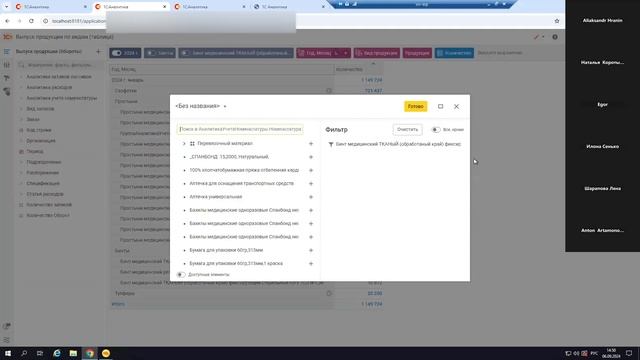This screenshot has height=360, width=640.
Task: Toggle the 'Доступные элементы' switch
Action: coord(181,275)
